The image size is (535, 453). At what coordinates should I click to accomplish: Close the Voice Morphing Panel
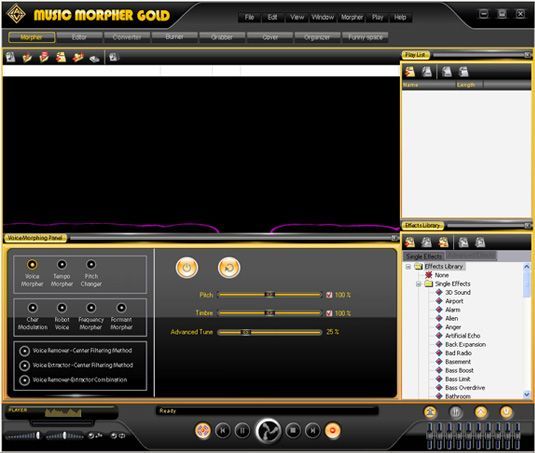[395, 238]
